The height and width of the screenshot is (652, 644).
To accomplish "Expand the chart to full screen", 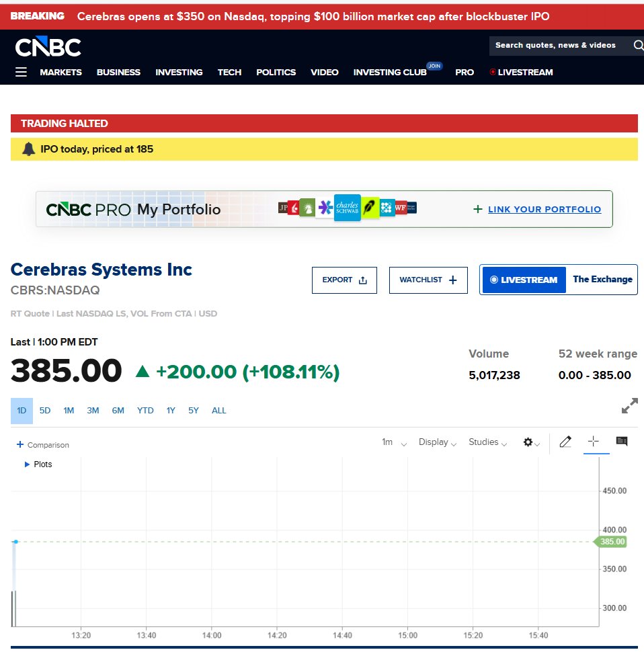I will click(x=629, y=405).
